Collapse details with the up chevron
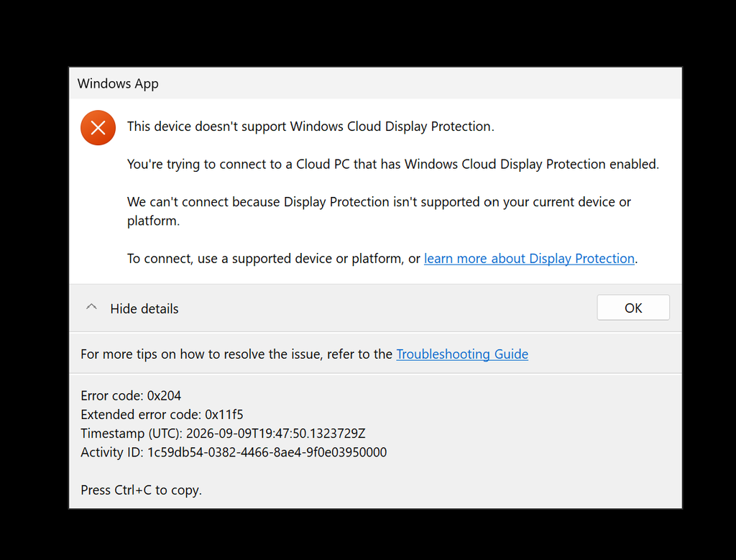The image size is (736, 560). click(x=91, y=308)
